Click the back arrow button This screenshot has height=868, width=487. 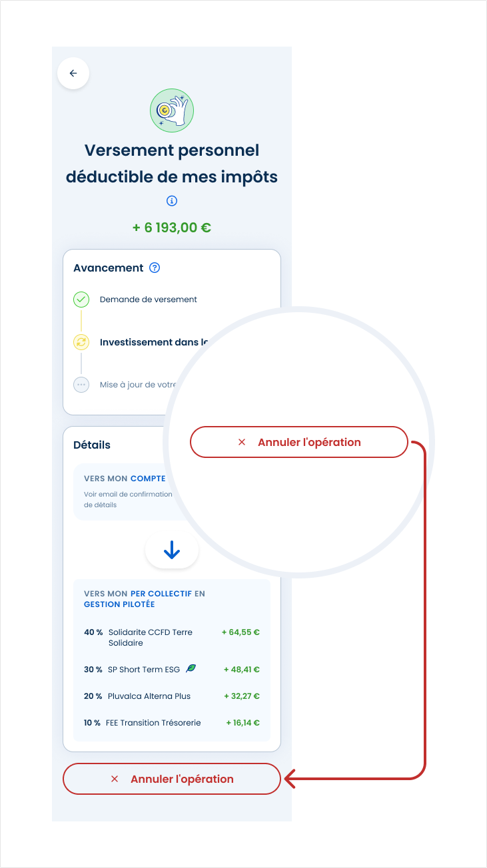73,73
